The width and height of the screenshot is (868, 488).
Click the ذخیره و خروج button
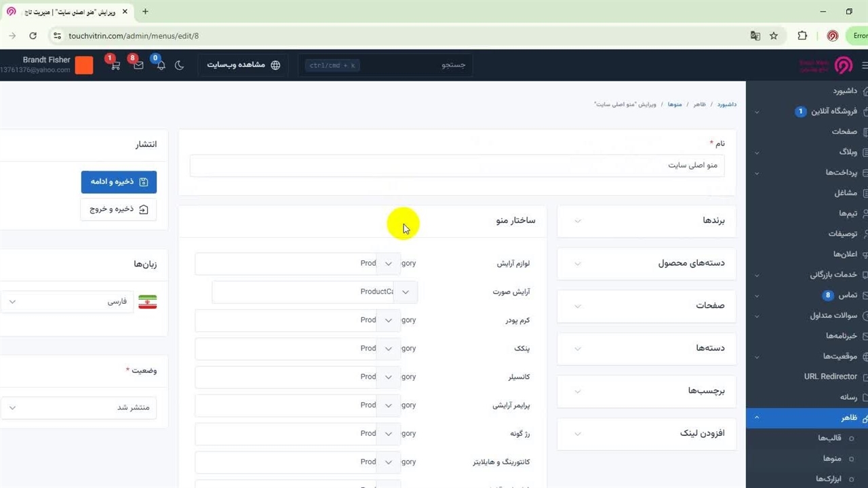click(119, 209)
